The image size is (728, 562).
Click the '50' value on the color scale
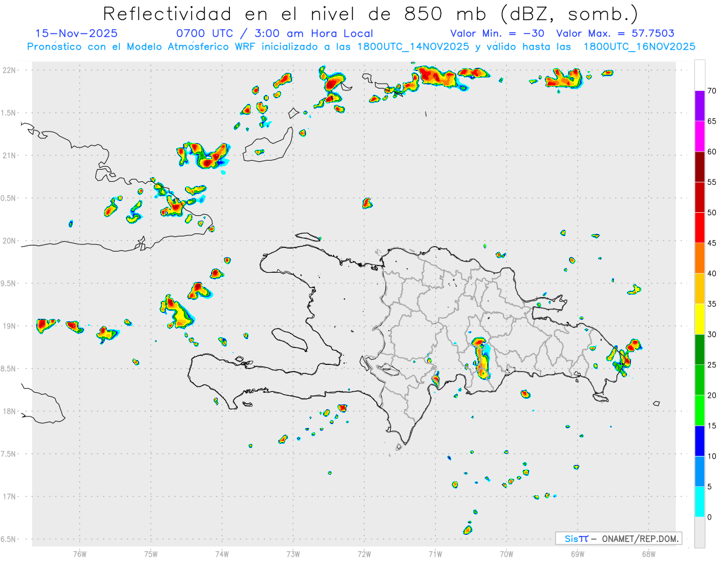tap(712, 213)
